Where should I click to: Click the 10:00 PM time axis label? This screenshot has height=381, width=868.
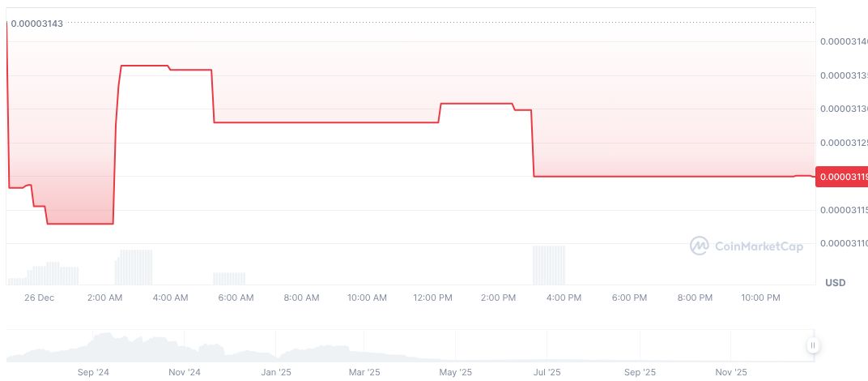click(x=760, y=298)
